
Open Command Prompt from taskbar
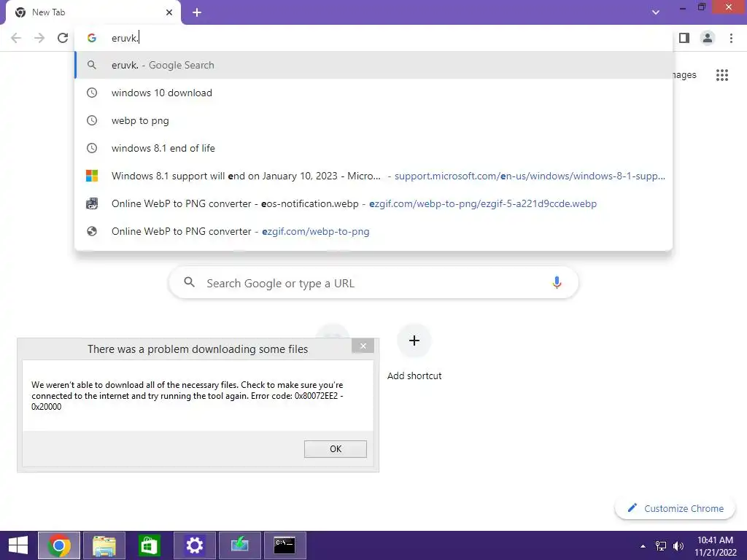point(285,545)
